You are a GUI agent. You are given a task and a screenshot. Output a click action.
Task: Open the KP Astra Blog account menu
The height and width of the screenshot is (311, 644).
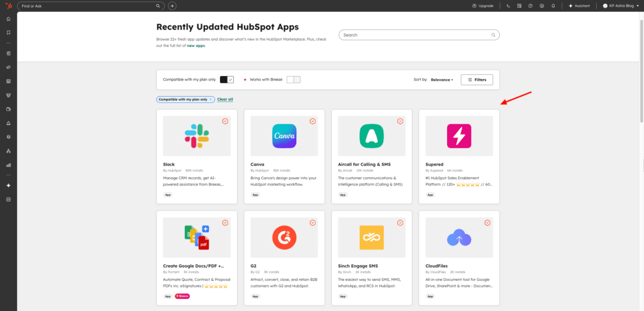[621, 6]
